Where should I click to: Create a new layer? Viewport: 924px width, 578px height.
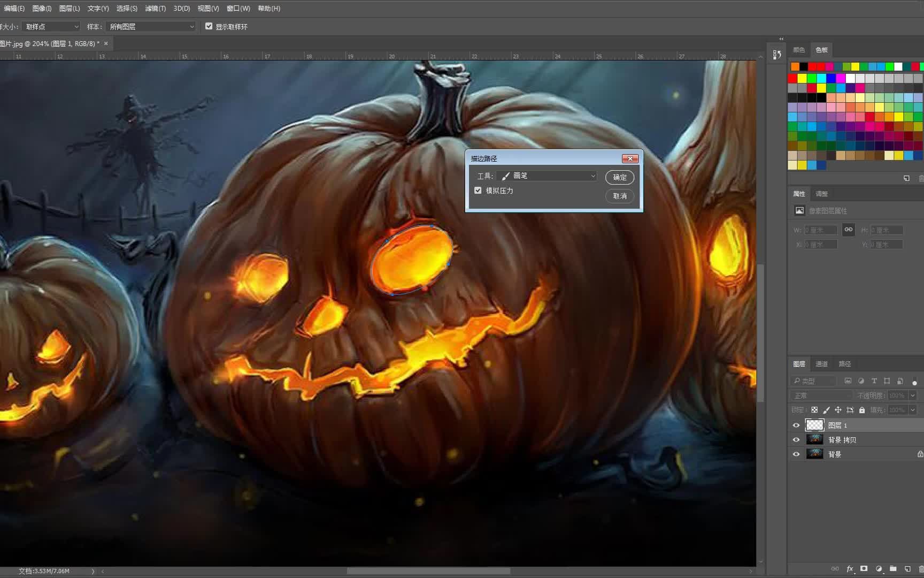tap(907, 569)
